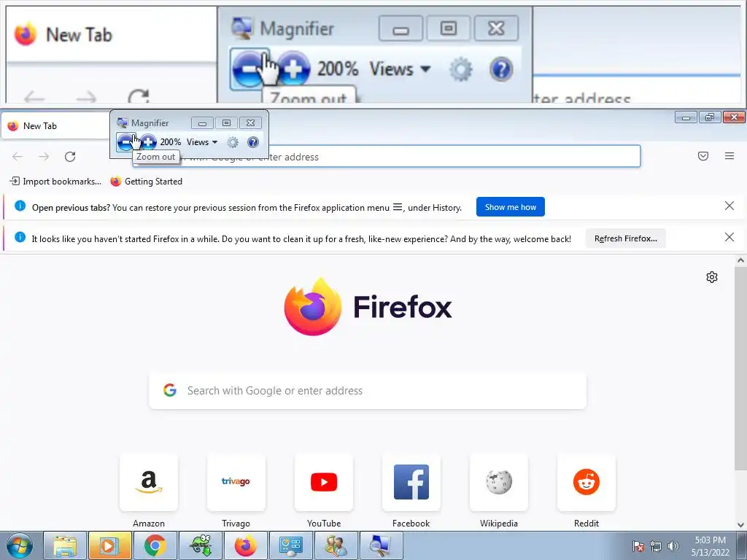Go forward with Firefox forward arrow
This screenshot has width=747, height=560.
tap(44, 157)
